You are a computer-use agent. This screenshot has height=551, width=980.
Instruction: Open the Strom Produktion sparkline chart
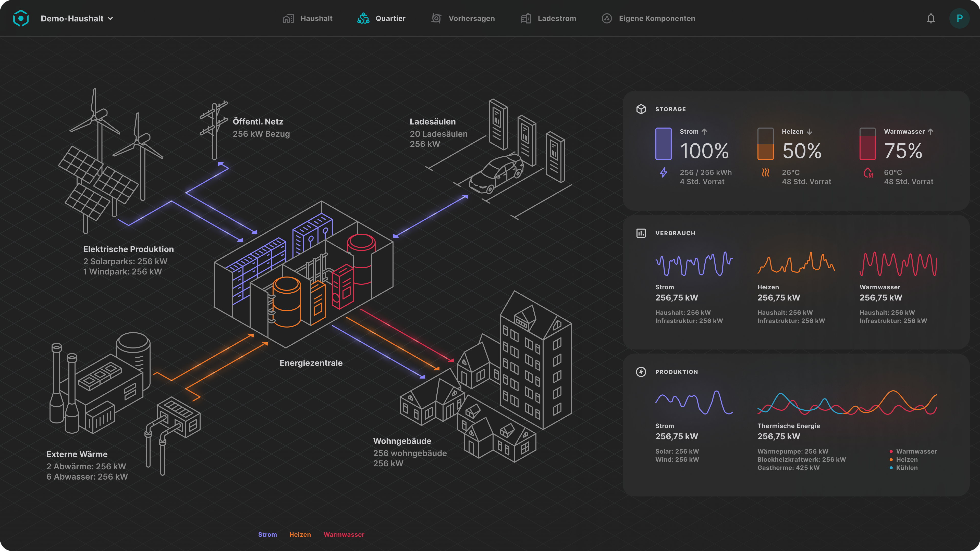click(x=694, y=402)
